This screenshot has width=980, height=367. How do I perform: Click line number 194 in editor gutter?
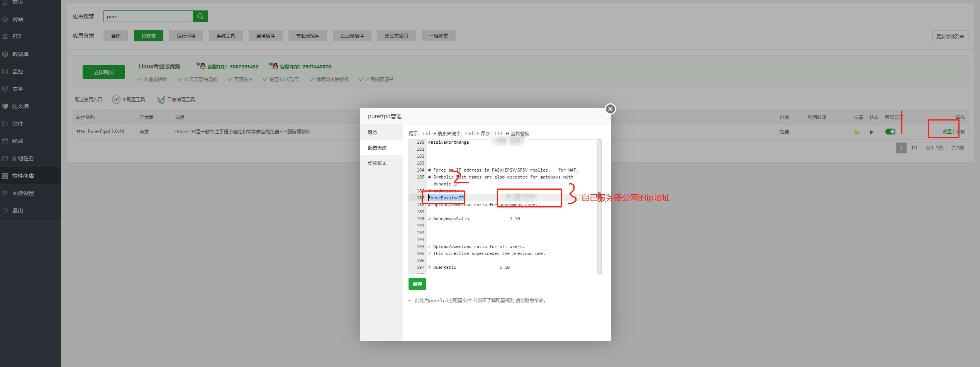coord(420,246)
